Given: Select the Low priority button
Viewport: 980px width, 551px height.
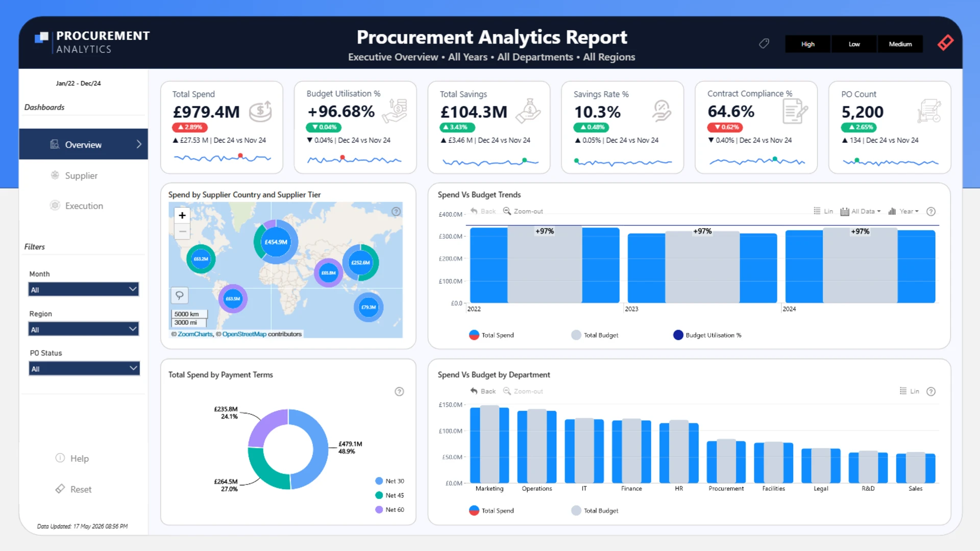Looking at the screenshot, I should pyautogui.click(x=854, y=44).
